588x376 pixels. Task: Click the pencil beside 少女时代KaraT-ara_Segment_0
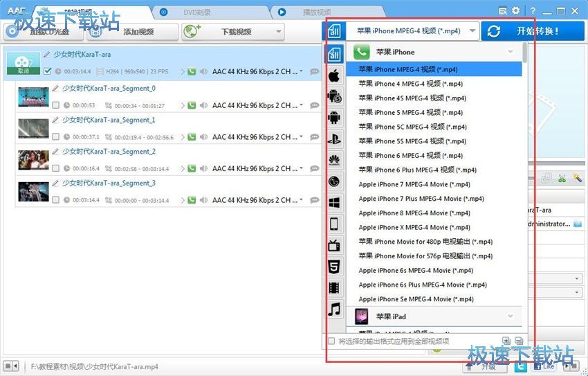[55, 88]
